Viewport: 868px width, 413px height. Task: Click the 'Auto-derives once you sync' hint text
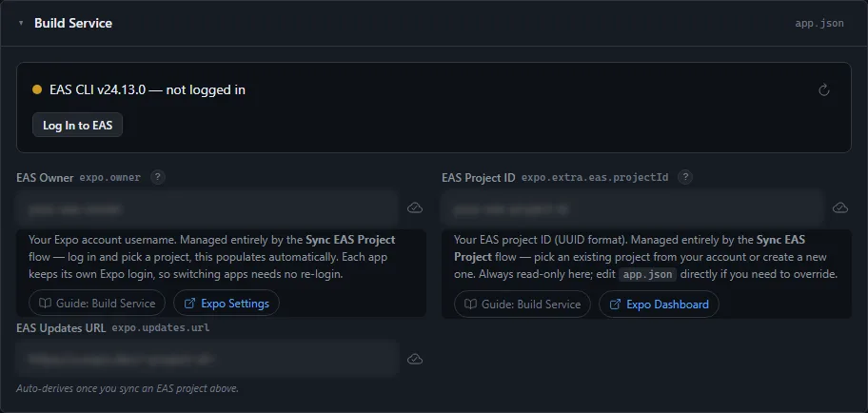[128, 388]
